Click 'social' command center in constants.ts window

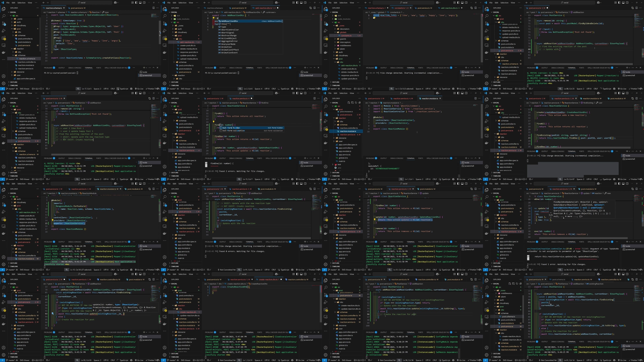[404, 2]
